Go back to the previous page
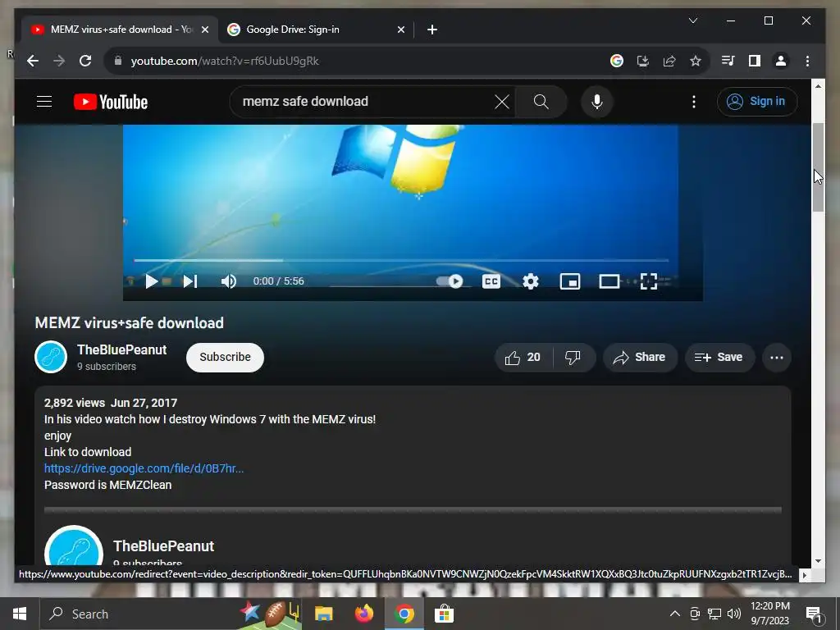This screenshot has height=630, width=840. (x=33, y=61)
